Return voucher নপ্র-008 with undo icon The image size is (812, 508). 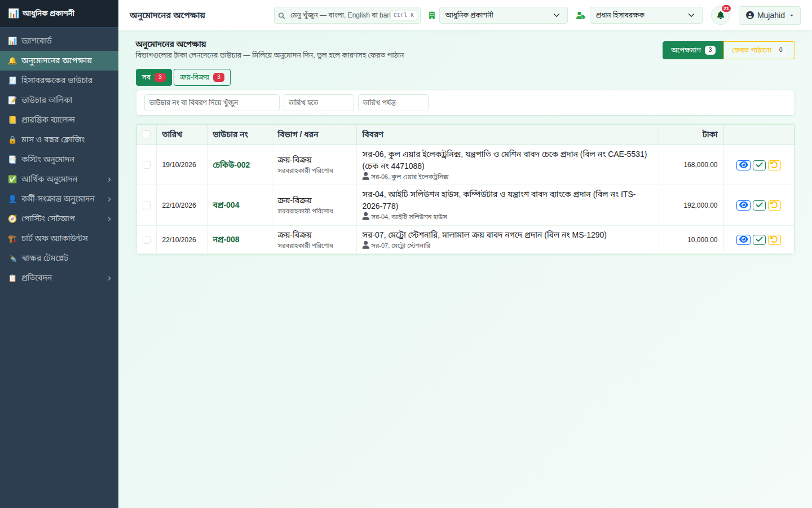click(x=774, y=240)
